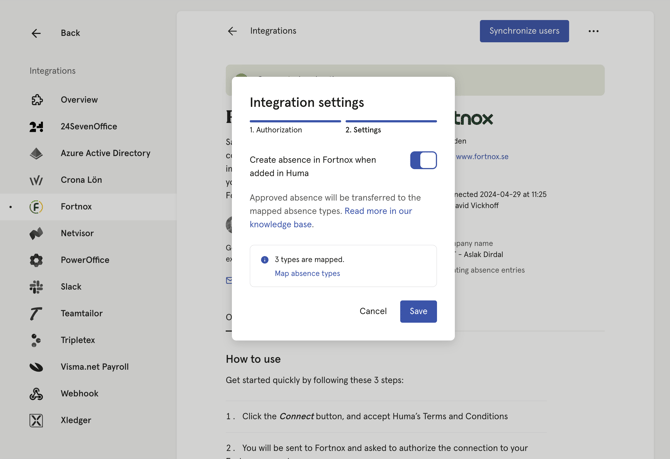This screenshot has width=670, height=459.
Task: Click the Fortnox F circle icon
Action: [36, 207]
